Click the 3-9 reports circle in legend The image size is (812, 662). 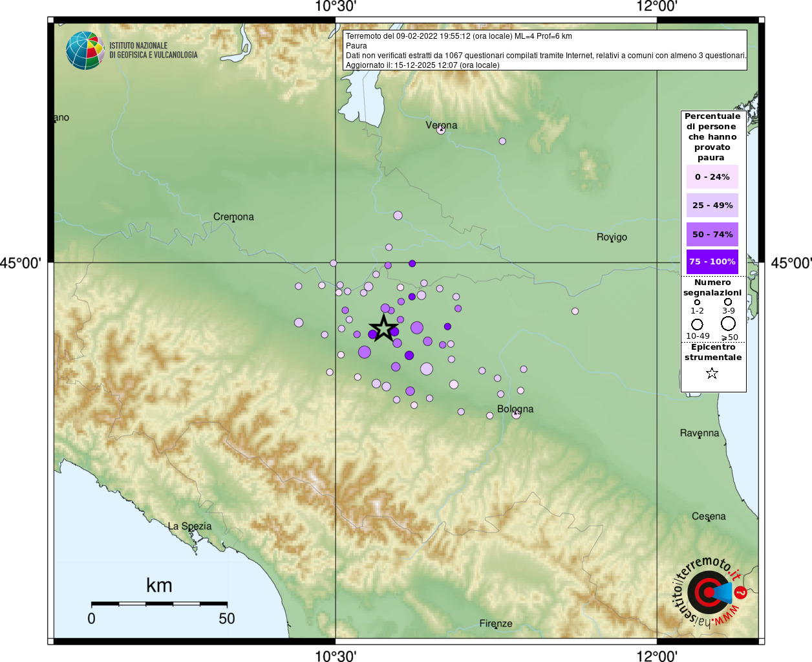coord(728,301)
